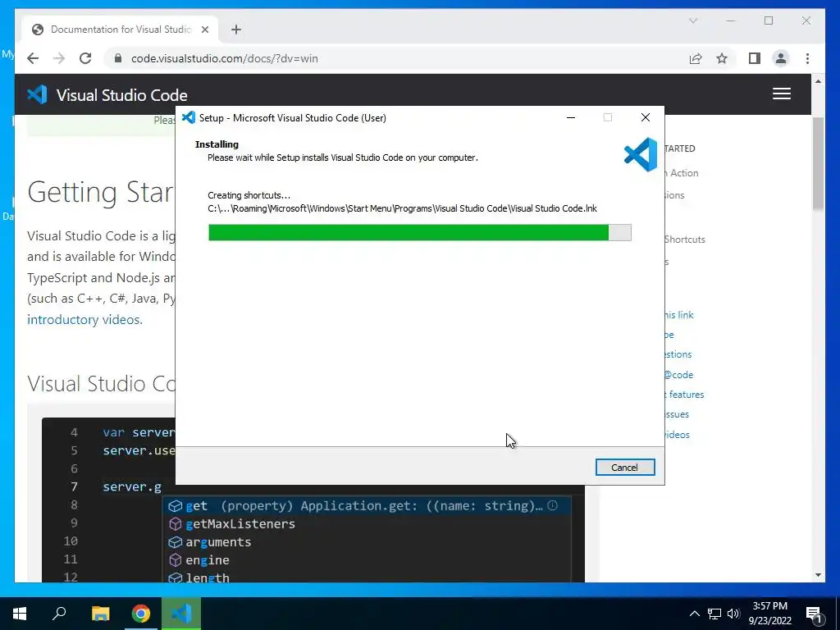840x630 pixels.
Task: Click the vertical scrollbar thumb
Action: 818,163
